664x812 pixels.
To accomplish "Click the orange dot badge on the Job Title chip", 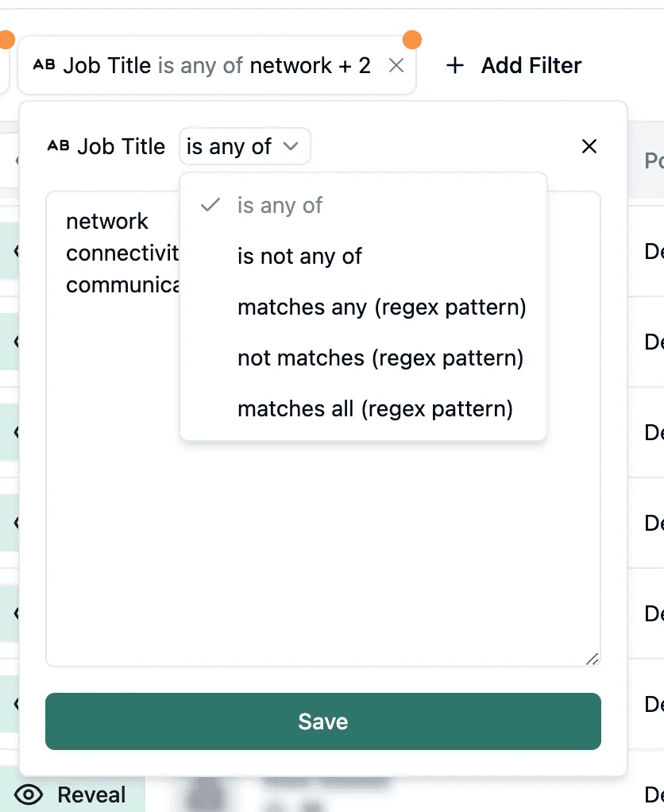I will (x=412, y=39).
